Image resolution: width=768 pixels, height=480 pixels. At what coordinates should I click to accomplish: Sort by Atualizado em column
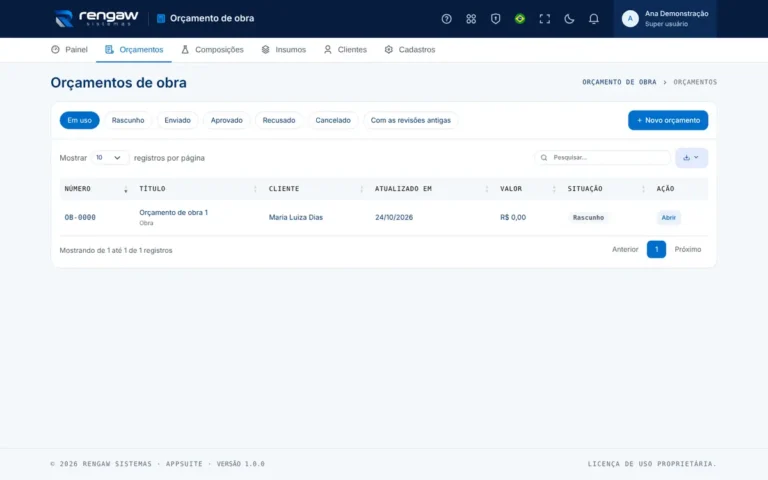pos(432,189)
